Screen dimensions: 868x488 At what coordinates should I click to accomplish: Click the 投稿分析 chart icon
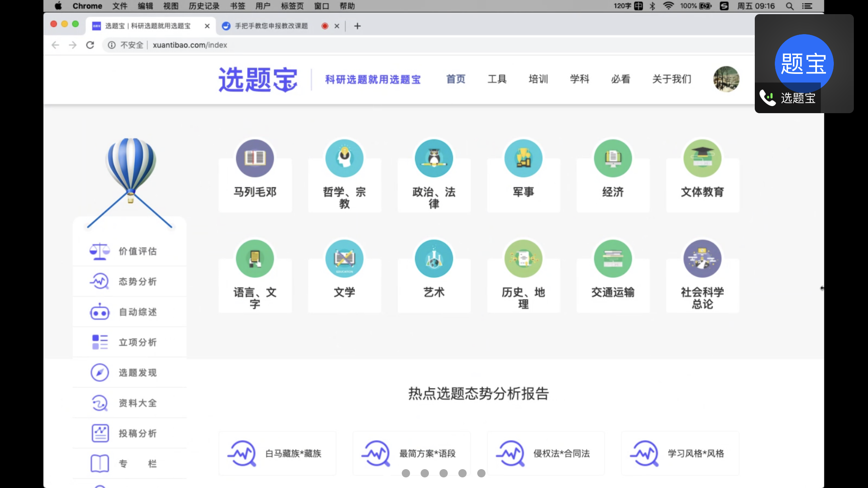(100, 433)
